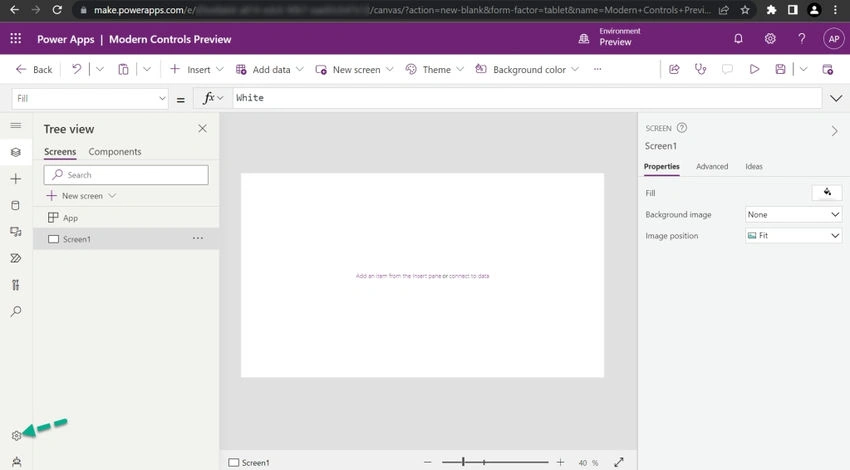Viewport: 850px width, 470px height.
Task: Expand the undo dropdown arrow
Action: [100, 69]
